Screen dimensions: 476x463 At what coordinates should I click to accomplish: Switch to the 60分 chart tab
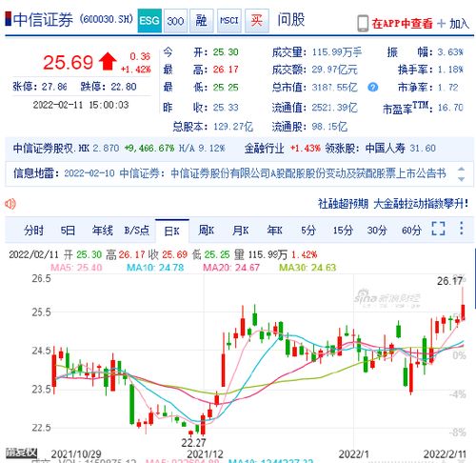pyautogui.click(x=411, y=231)
